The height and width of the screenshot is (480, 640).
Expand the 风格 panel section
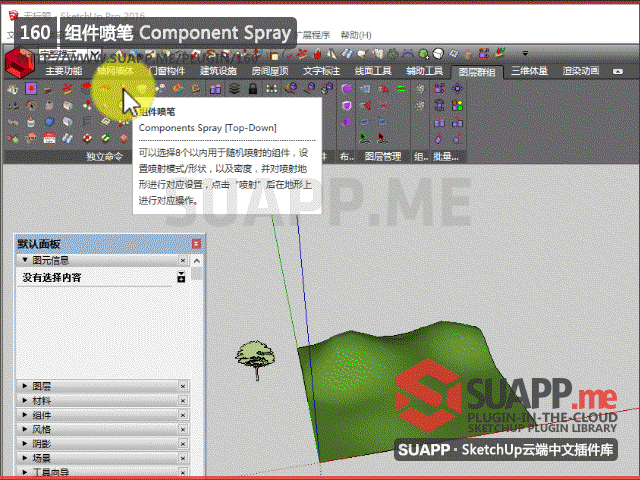point(25,429)
